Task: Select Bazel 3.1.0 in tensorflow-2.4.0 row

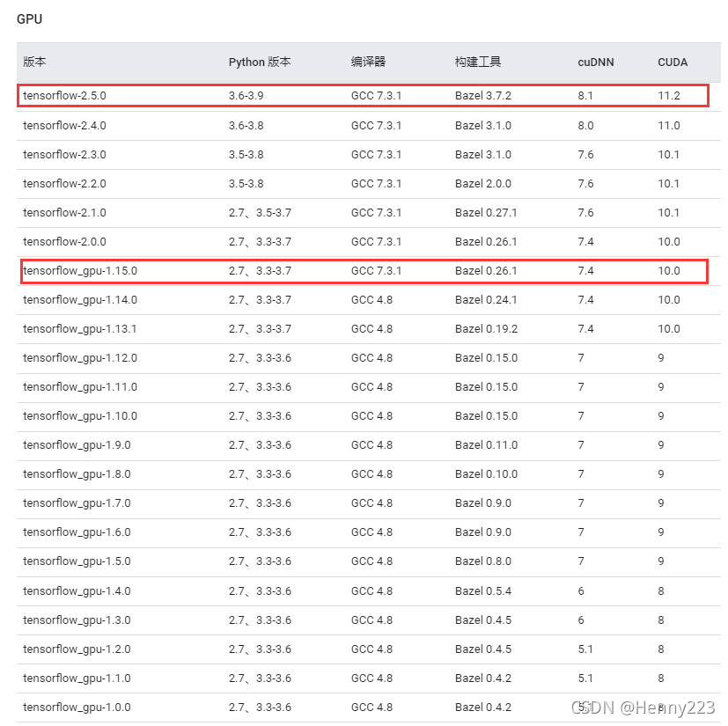Action: [x=483, y=125]
